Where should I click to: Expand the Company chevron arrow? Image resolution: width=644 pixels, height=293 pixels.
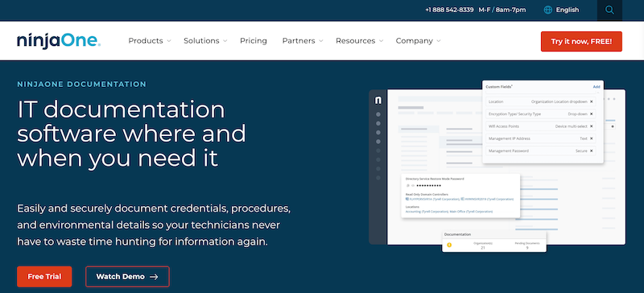coord(438,41)
